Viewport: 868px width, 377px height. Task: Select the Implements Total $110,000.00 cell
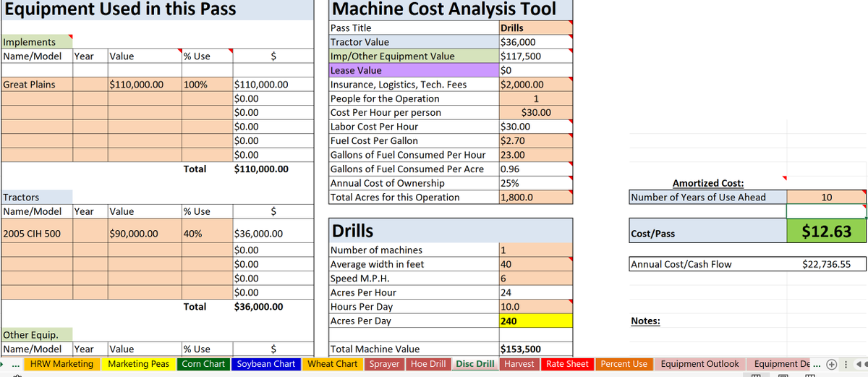pyautogui.click(x=273, y=169)
